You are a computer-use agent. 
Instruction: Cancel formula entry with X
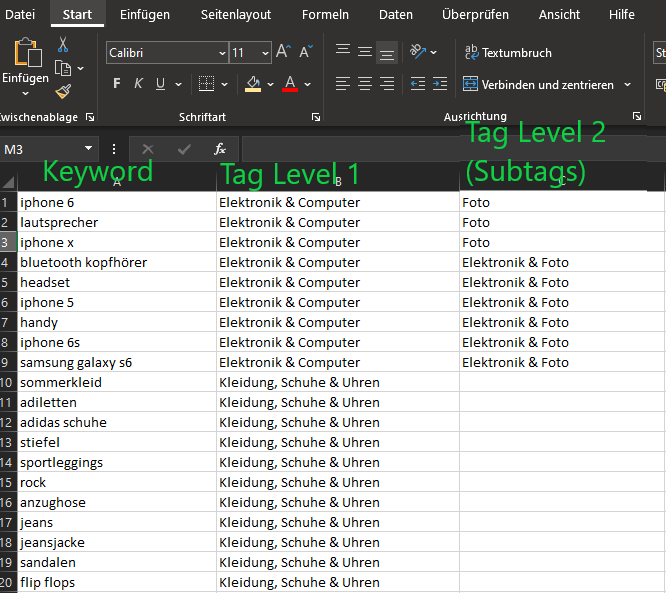(148, 149)
